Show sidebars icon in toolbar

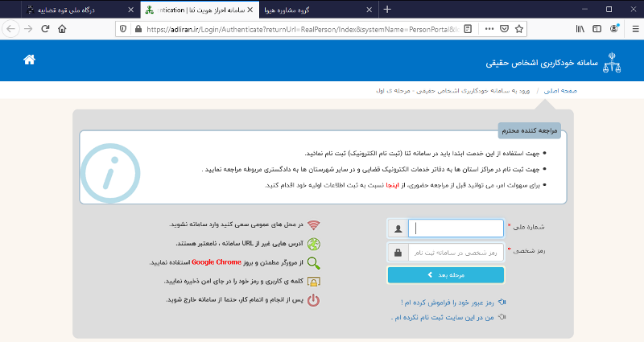pyautogui.click(x=597, y=29)
